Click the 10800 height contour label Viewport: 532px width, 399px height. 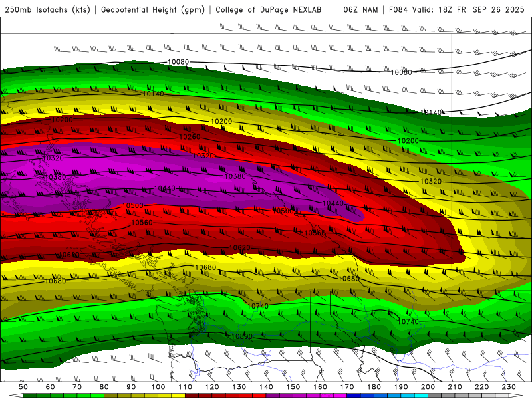click(x=242, y=336)
